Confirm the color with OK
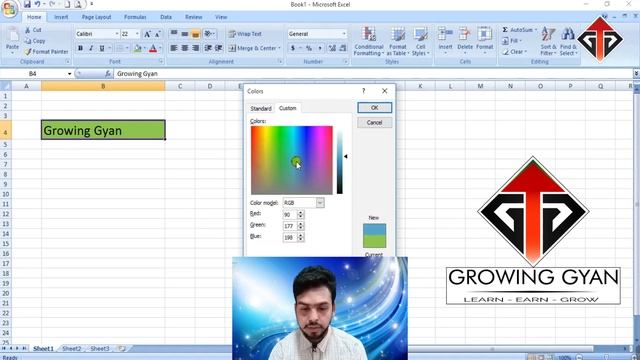 [x=374, y=108]
